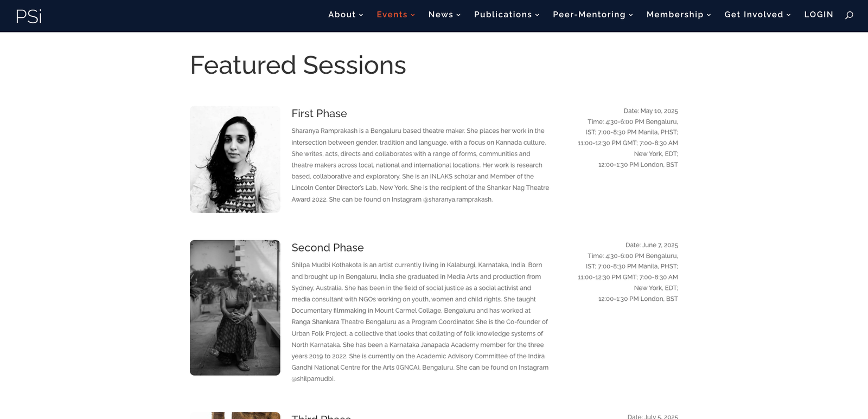Open the Peer-Mentoring menu item
This screenshot has width=868, height=419.
coord(589,15)
